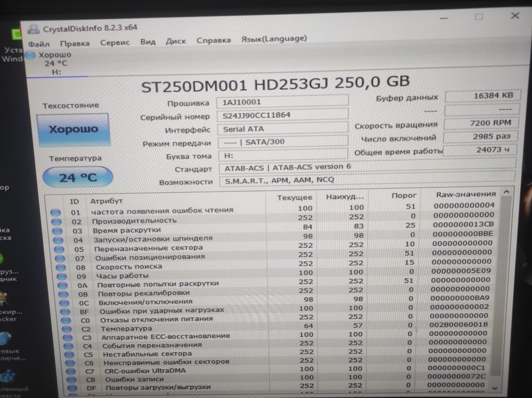The image size is (532, 398).
Task: Open the Файл menu
Action: 39,44
